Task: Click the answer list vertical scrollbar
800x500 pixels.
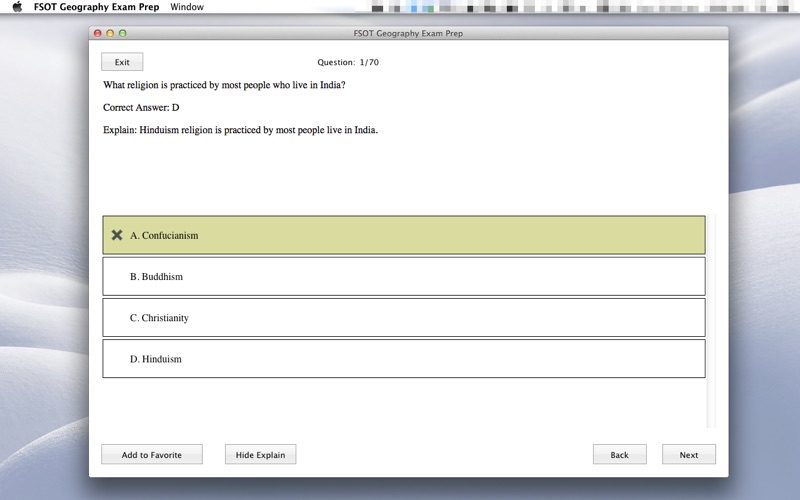Action: coord(711,321)
